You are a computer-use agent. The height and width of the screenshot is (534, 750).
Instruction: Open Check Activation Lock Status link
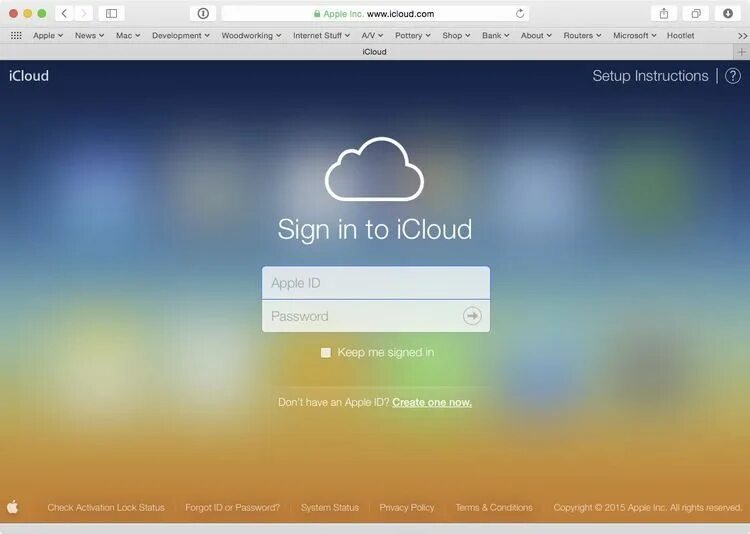tap(106, 507)
